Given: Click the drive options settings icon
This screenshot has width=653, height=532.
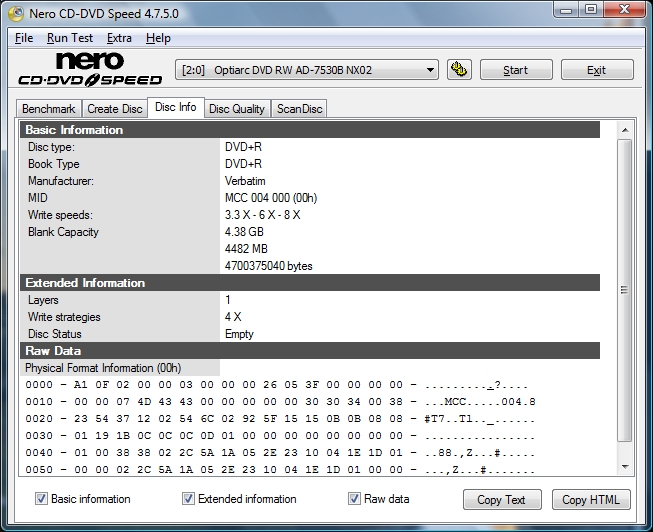Looking at the screenshot, I should click(459, 69).
